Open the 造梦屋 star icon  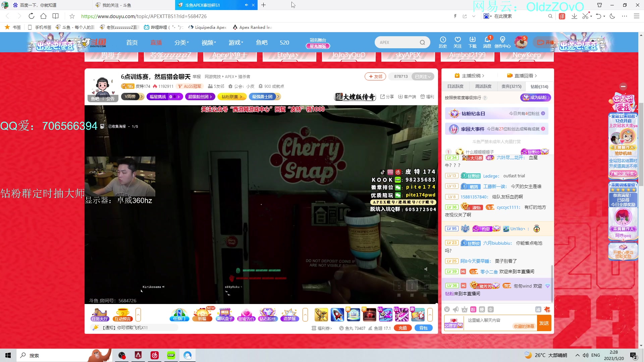[289, 315]
